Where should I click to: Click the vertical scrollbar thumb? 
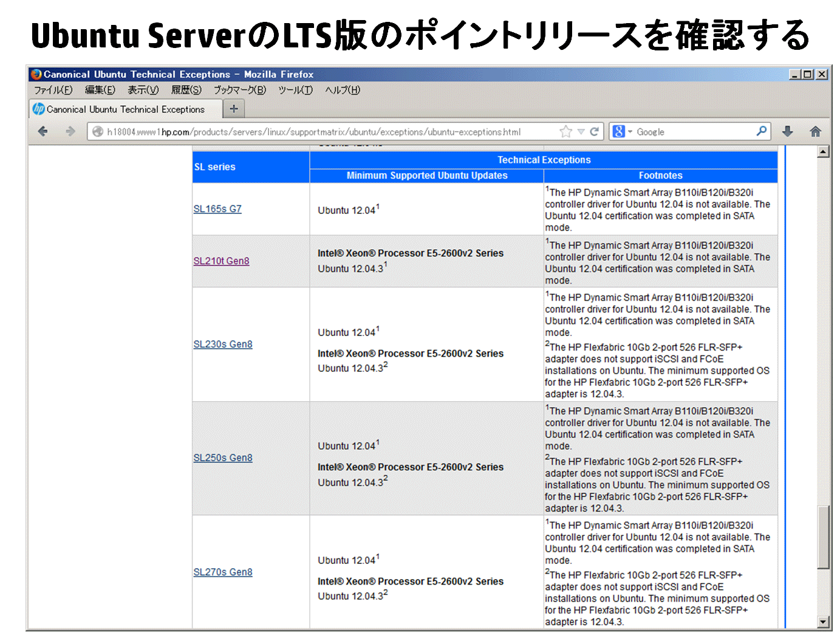(824, 537)
